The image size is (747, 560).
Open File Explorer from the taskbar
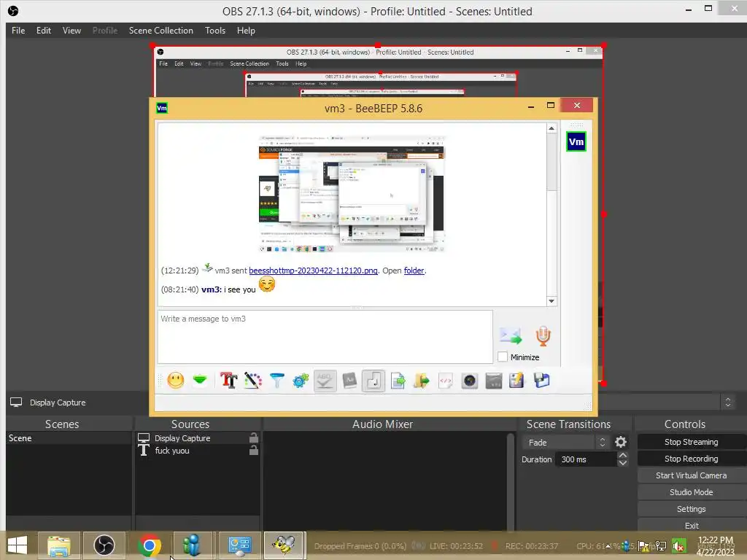[58, 545]
